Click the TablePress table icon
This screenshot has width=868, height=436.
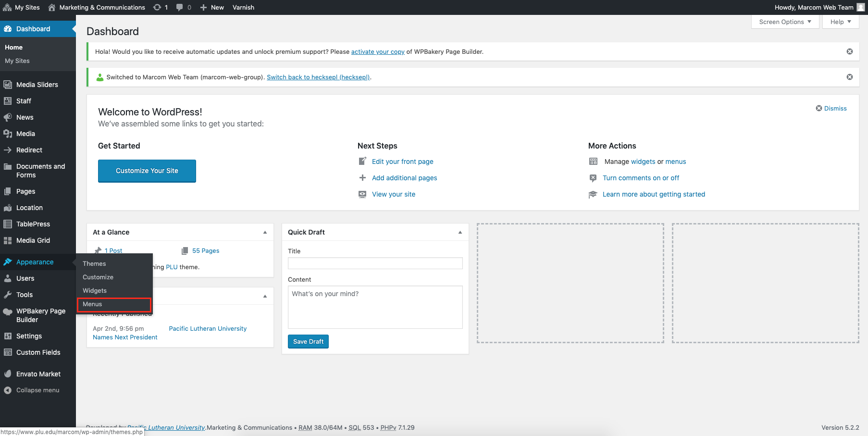point(8,224)
